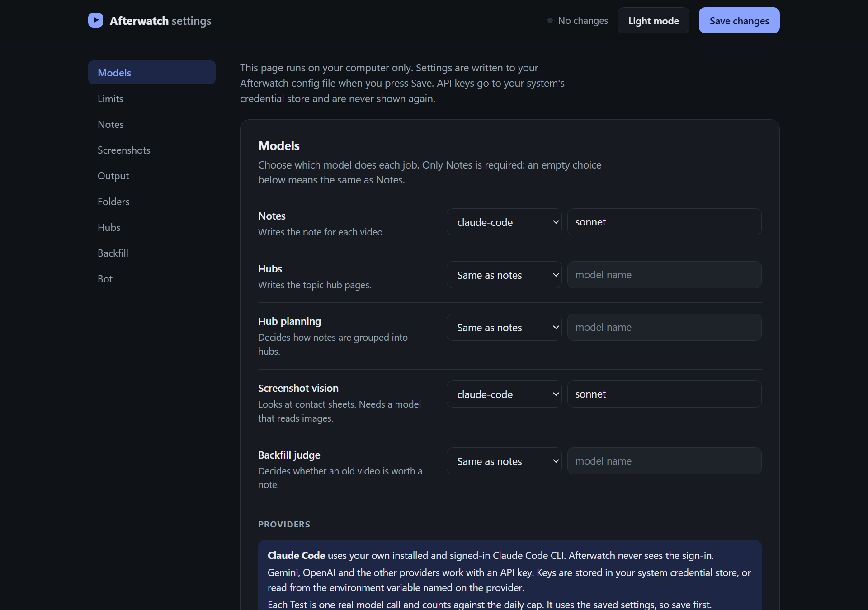Image resolution: width=868 pixels, height=610 pixels.
Task: Focus the Backfill judge model name field
Action: tap(664, 461)
